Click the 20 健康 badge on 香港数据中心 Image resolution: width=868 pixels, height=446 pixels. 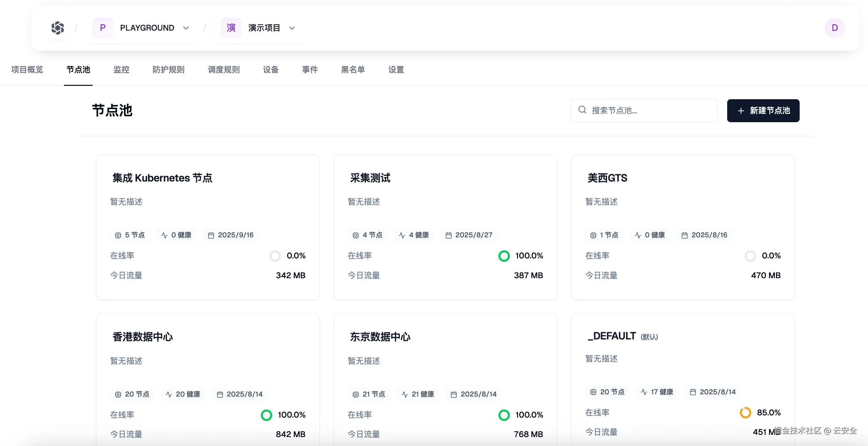coord(183,394)
